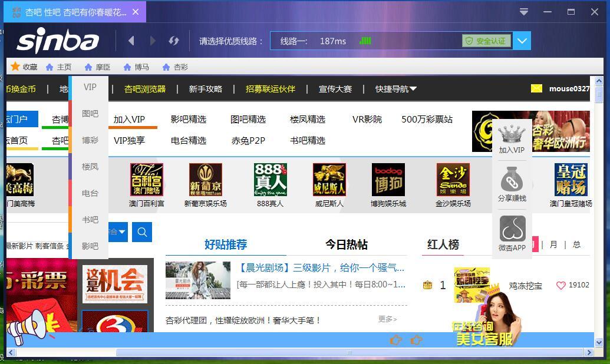
Task: Open 电台精选 link
Action: point(188,140)
